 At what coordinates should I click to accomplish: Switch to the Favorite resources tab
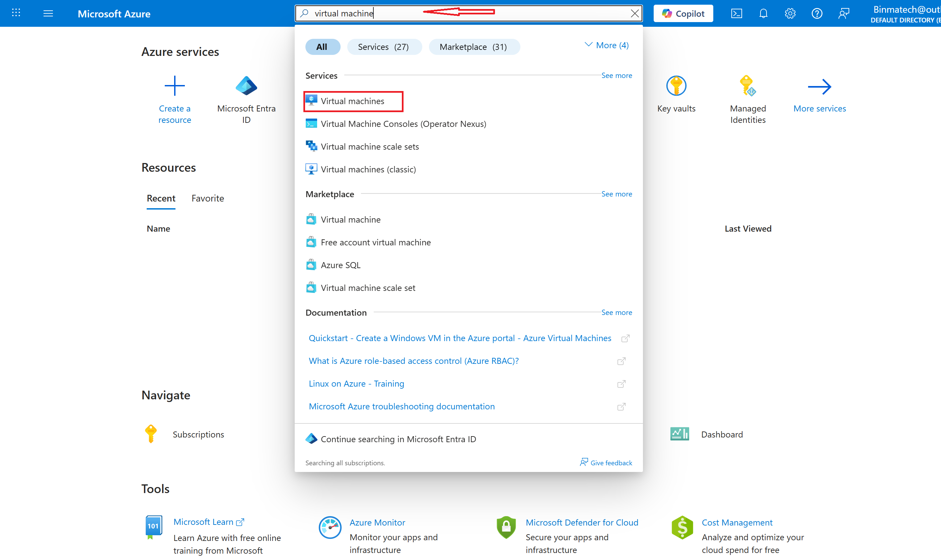pyautogui.click(x=208, y=198)
